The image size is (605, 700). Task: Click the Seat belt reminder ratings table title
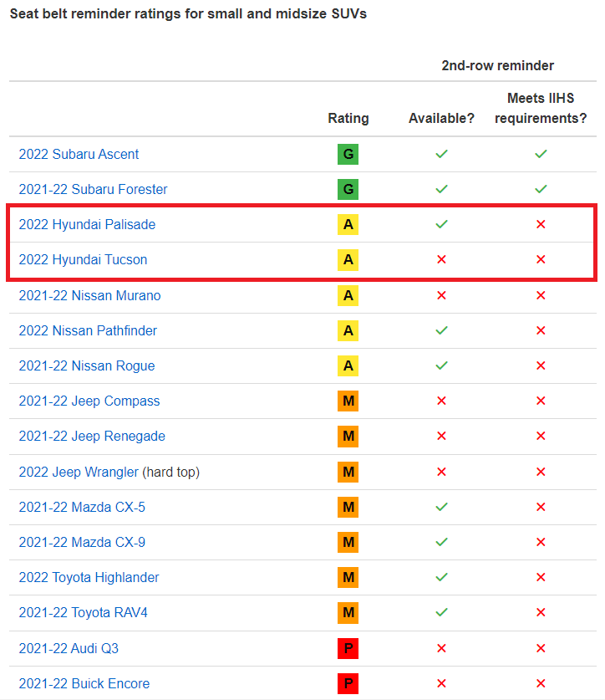coord(188,14)
